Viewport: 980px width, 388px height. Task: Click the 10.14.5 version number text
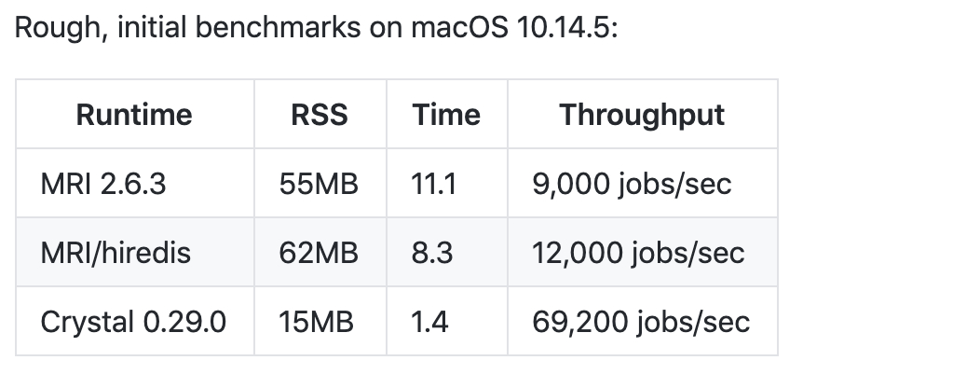(x=563, y=28)
